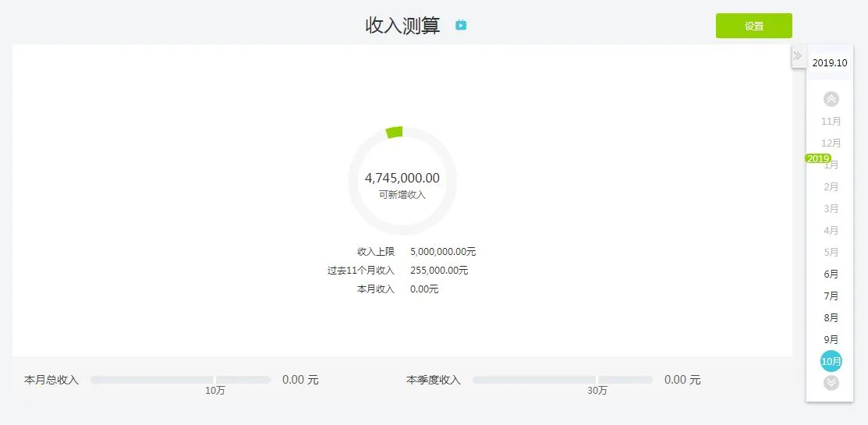Select 7月 in the month list
The width and height of the screenshot is (868, 425).
pos(831,296)
